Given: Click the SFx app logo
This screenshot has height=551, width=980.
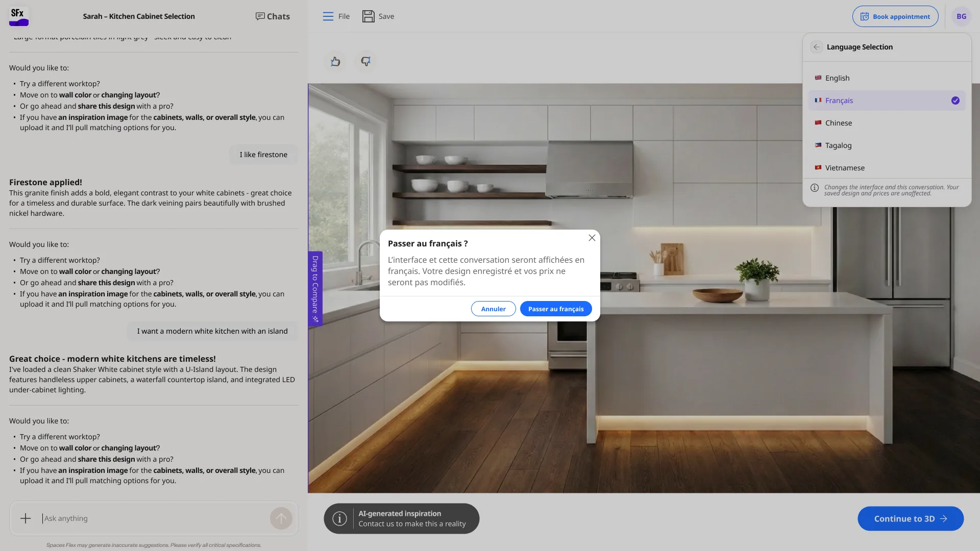Looking at the screenshot, I should [x=19, y=16].
